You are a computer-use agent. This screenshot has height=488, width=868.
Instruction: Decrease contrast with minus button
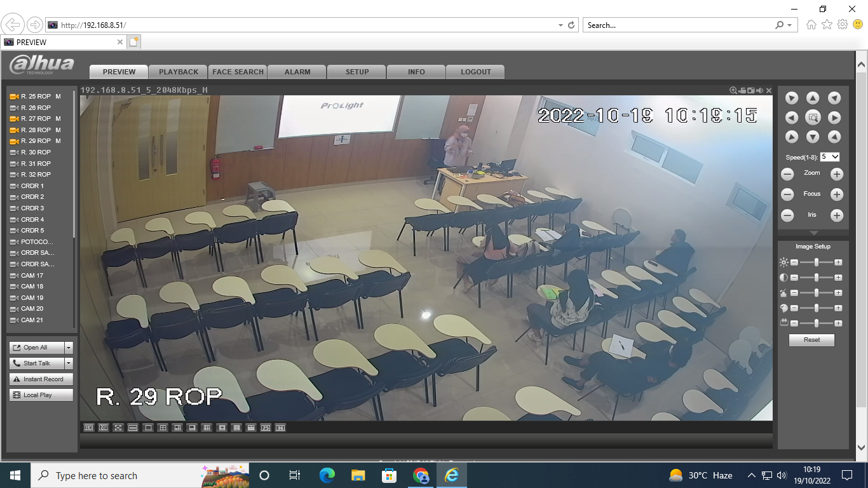pyautogui.click(x=794, y=278)
